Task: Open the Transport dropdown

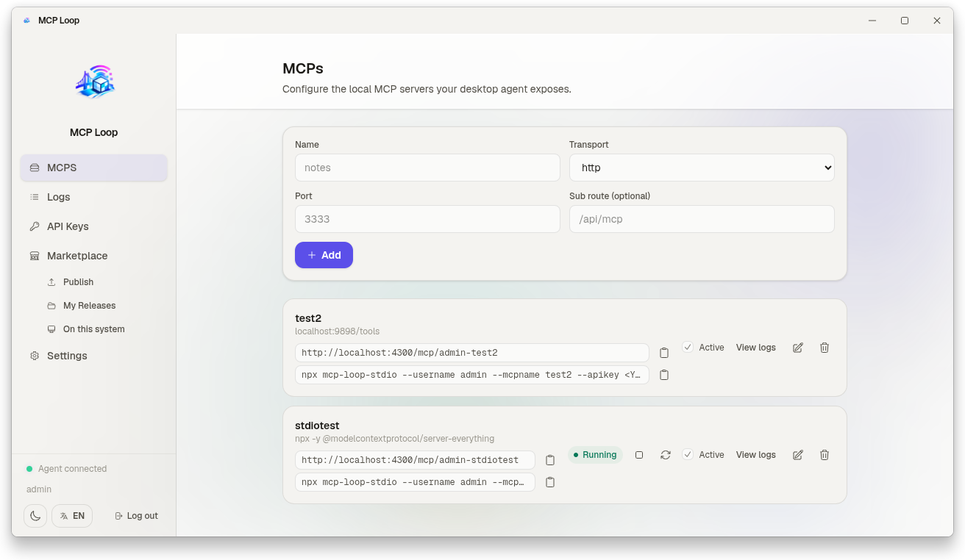Action: pyautogui.click(x=702, y=168)
